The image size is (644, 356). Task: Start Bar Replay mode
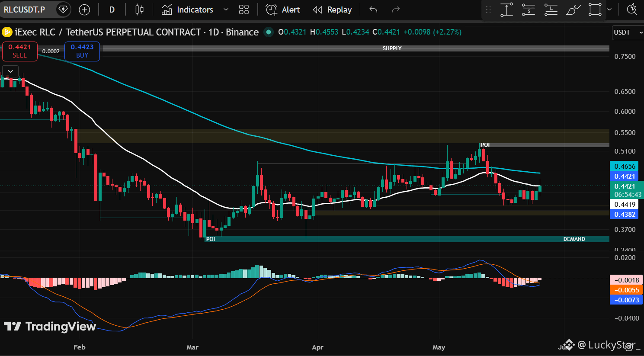pos(332,10)
